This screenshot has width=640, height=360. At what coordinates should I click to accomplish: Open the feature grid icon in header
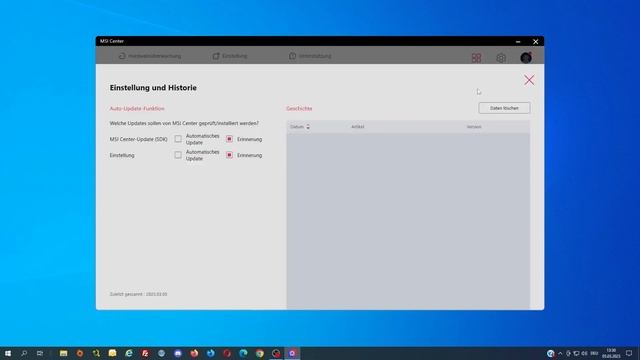point(476,58)
